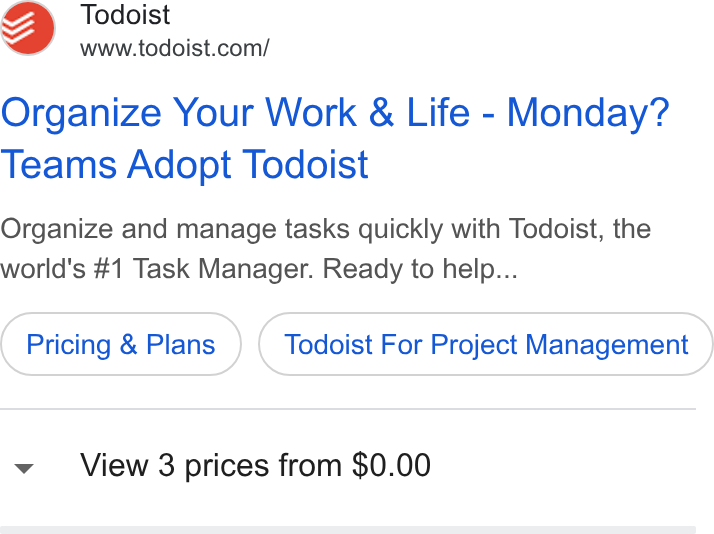Viewport: 714px width, 534px height.
Task: Click the red Todoist logo icon
Action: [28, 28]
